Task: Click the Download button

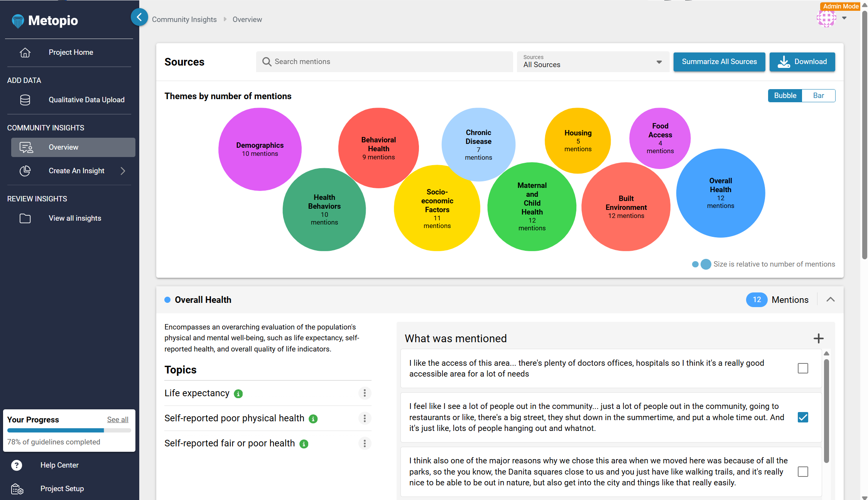Action: 802,62
